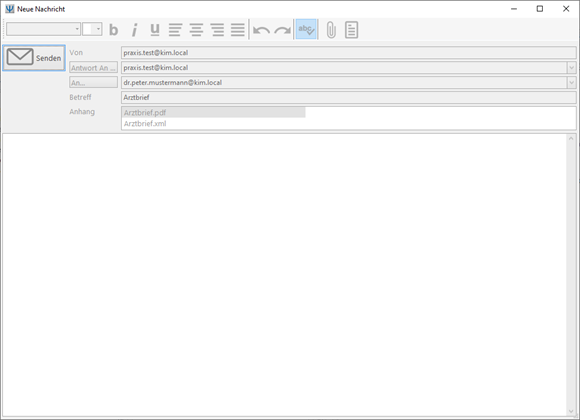Align message text to the left
Image resolution: width=580 pixels, height=420 pixels.
click(x=175, y=30)
